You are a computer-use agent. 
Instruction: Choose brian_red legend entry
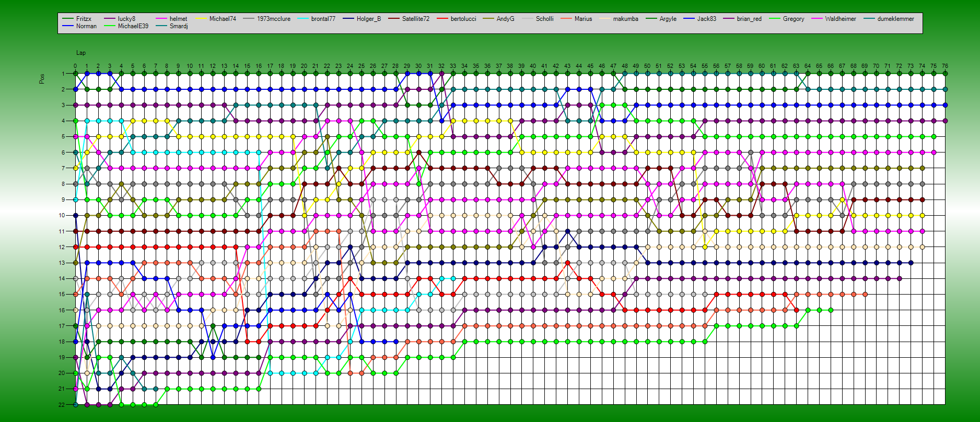[749, 19]
